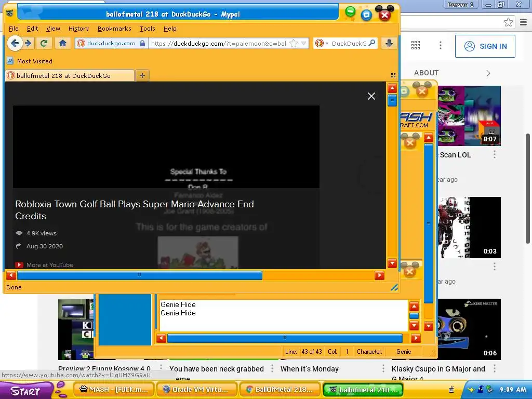Open YouTube settings three-dot menu
Screen dimensions: 532x399
(x=441, y=45)
